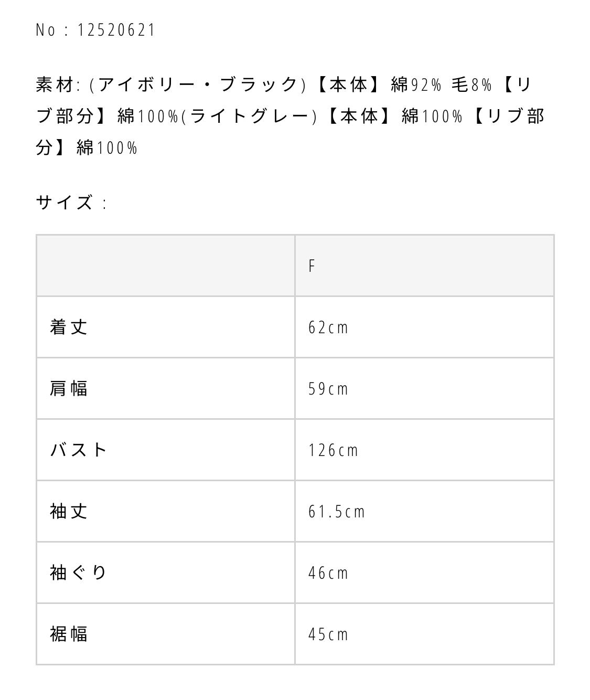Click the product number 12520621

116,30
